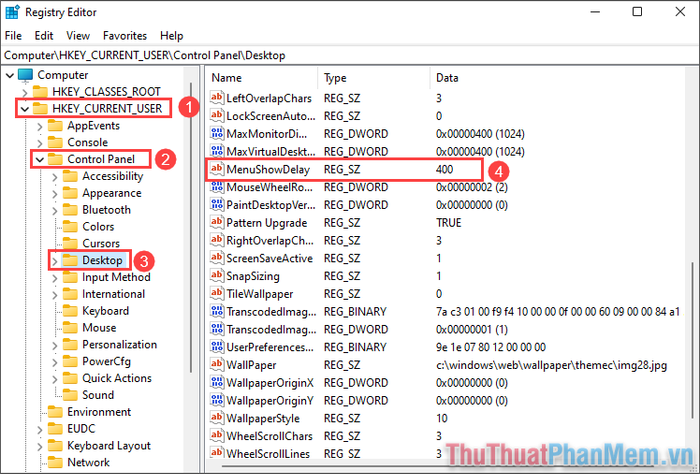The width and height of the screenshot is (700, 474).
Task: Select the Environment key
Action: pyautogui.click(x=99, y=412)
